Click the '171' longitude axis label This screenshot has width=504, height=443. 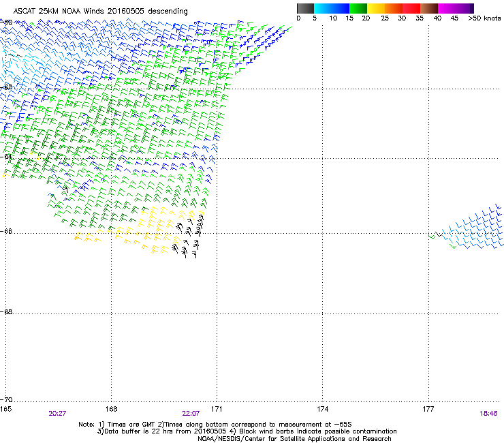pyautogui.click(x=217, y=409)
